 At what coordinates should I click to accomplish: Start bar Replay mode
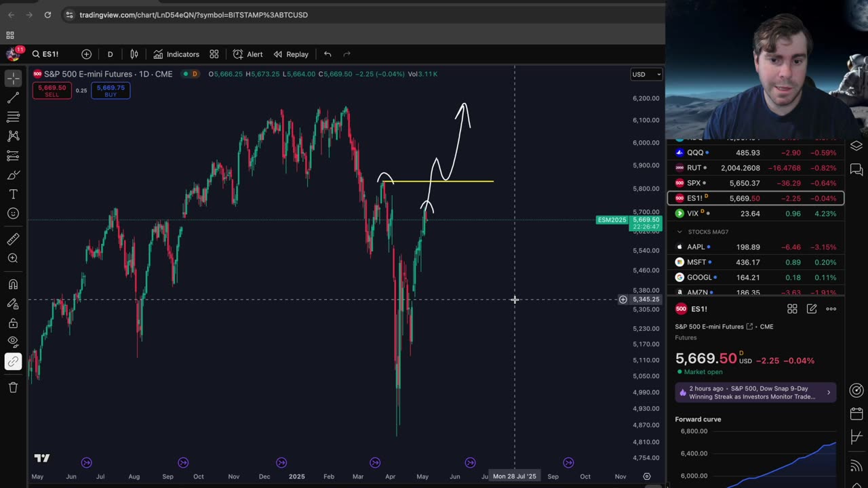pyautogui.click(x=291, y=54)
